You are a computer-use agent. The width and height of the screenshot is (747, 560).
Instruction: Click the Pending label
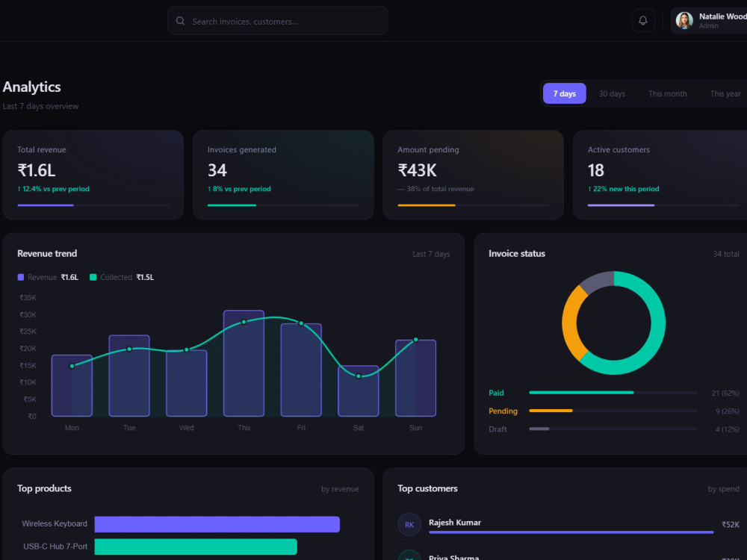click(x=503, y=411)
